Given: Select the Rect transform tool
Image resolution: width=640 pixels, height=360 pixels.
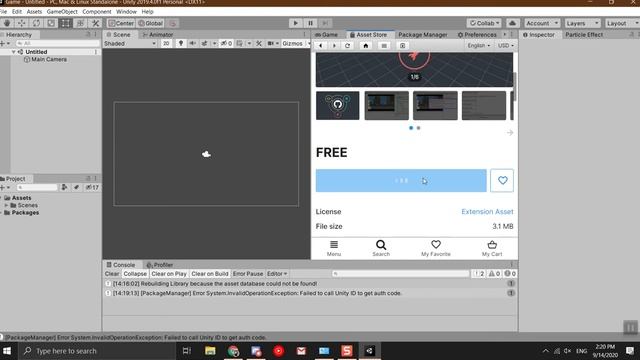Looking at the screenshot, I should (x=66, y=23).
